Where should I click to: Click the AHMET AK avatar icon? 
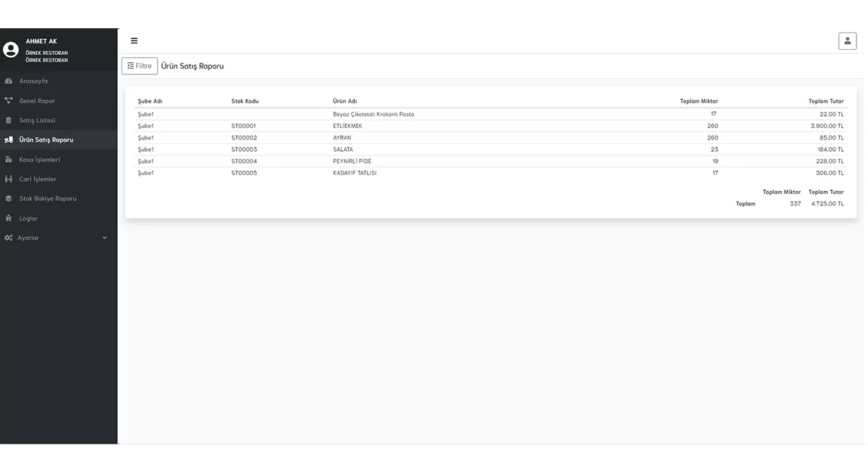click(x=11, y=50)
